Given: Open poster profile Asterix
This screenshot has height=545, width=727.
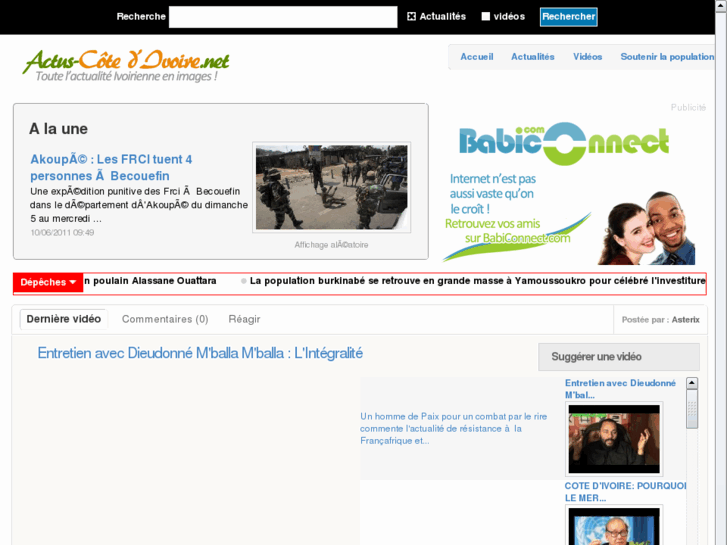Looking at the screenshot, I should [686, 320].
